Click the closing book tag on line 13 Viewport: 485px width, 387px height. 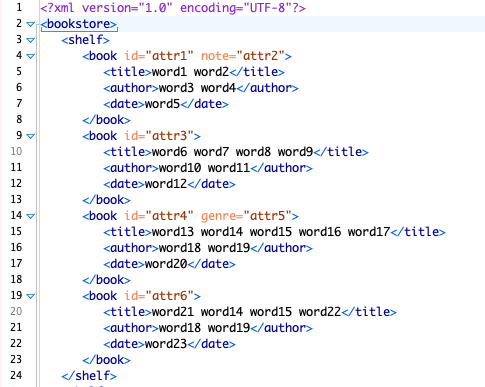point(106,200)
